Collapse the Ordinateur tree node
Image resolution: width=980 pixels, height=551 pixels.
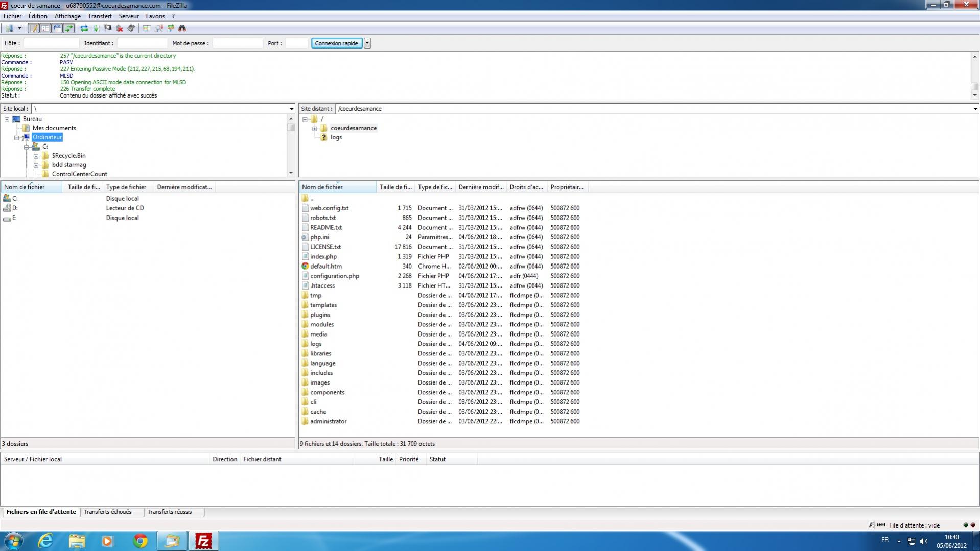tap(17, 137)
